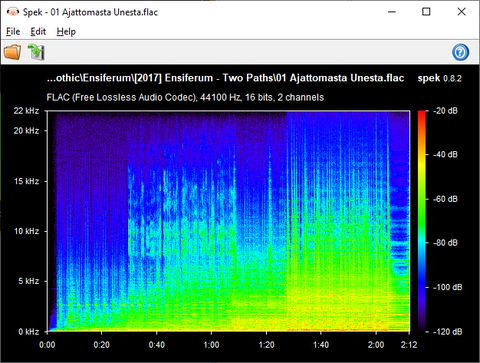Click the red top of dB color scale
The image size is (480, 363).
(422, 114)
